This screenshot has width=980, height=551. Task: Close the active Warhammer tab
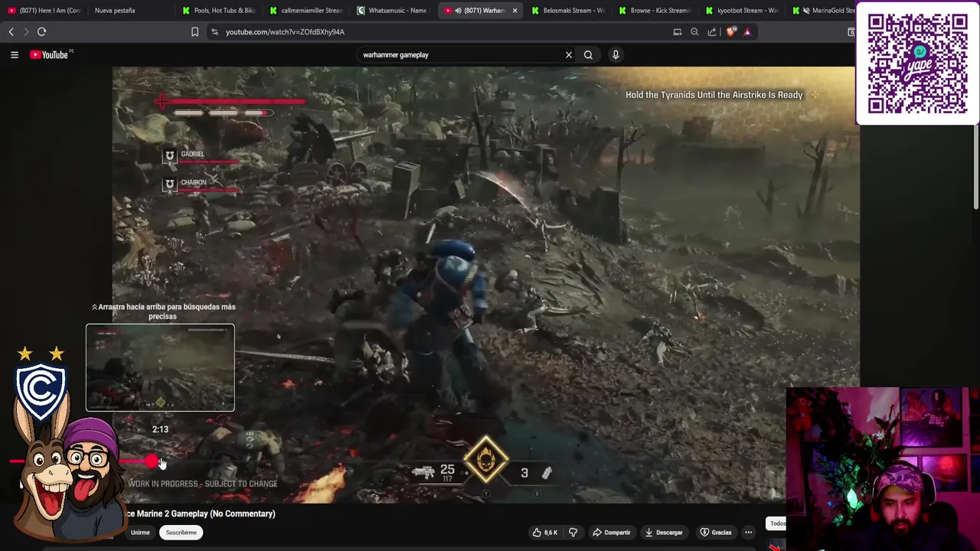514,11
